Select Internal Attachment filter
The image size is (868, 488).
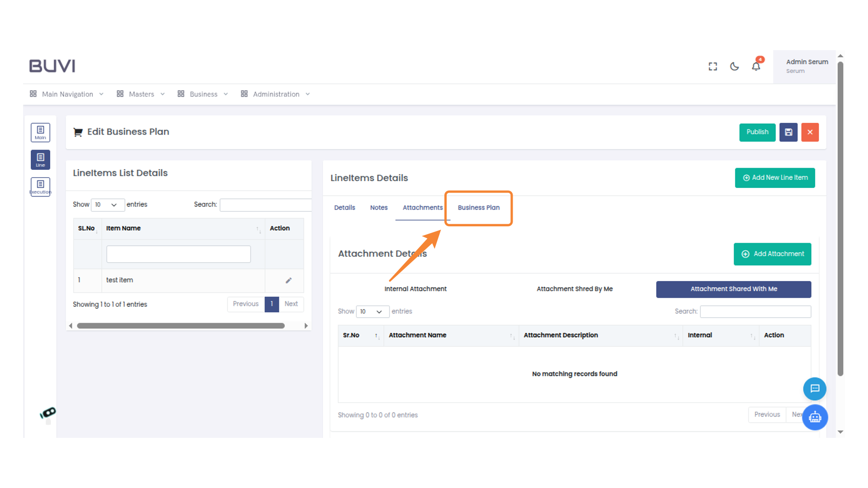[x=415, y=289]
